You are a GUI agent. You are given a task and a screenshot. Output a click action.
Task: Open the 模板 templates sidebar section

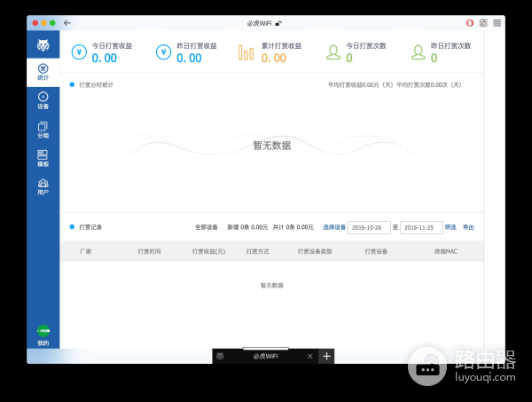[43, 159]
